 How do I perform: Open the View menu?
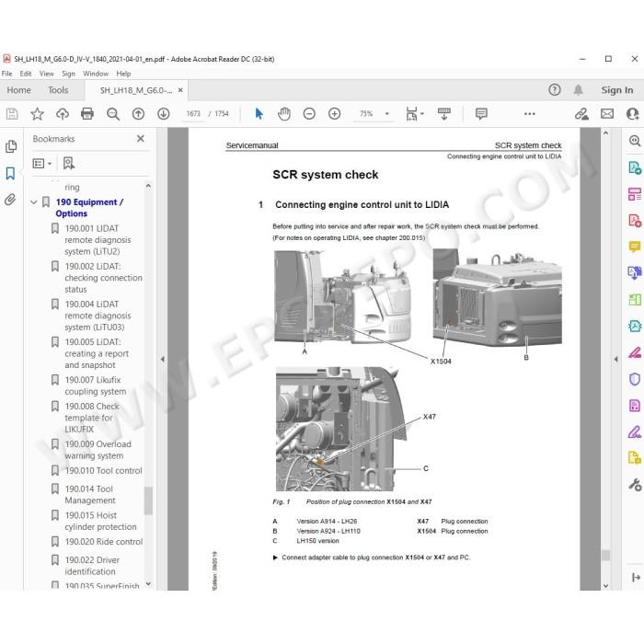coord(47,74)
